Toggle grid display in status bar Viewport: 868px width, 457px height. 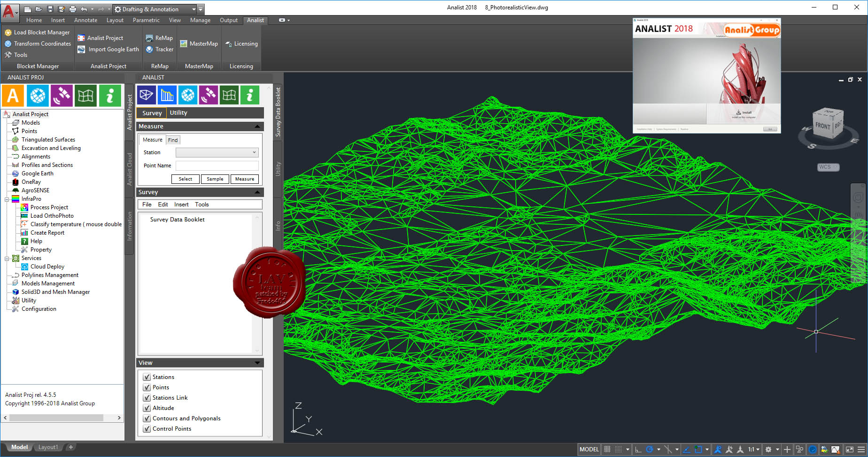coord(607,449)
